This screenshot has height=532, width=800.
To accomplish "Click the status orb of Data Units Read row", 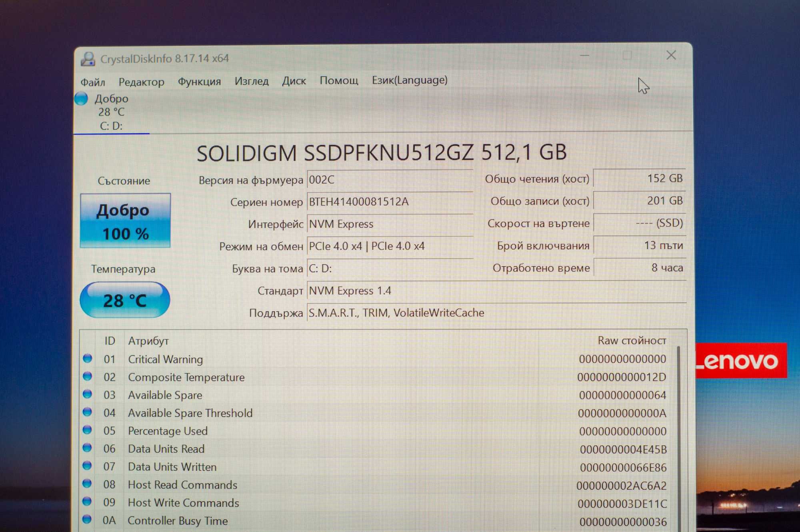I will pyautogui.click(x=88, y=448).
